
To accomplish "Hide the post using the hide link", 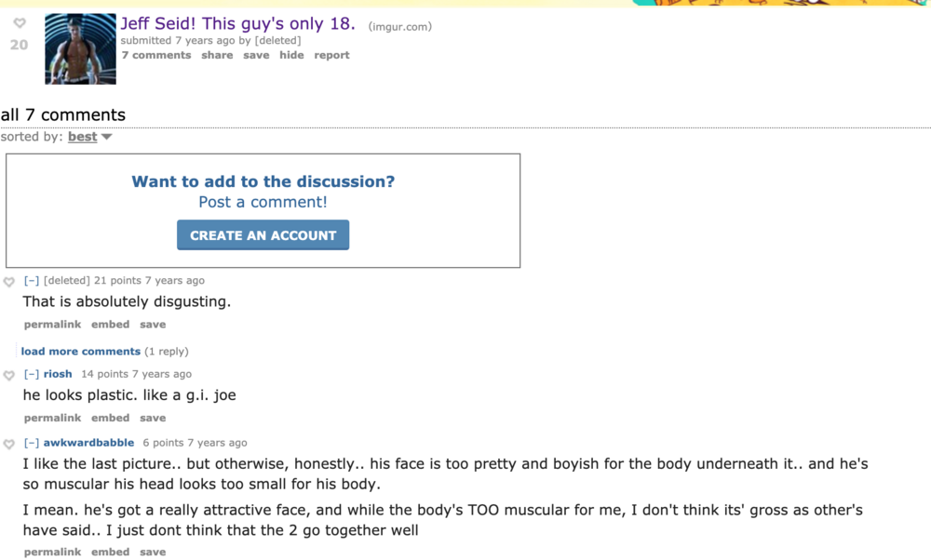I will [291, 55].
